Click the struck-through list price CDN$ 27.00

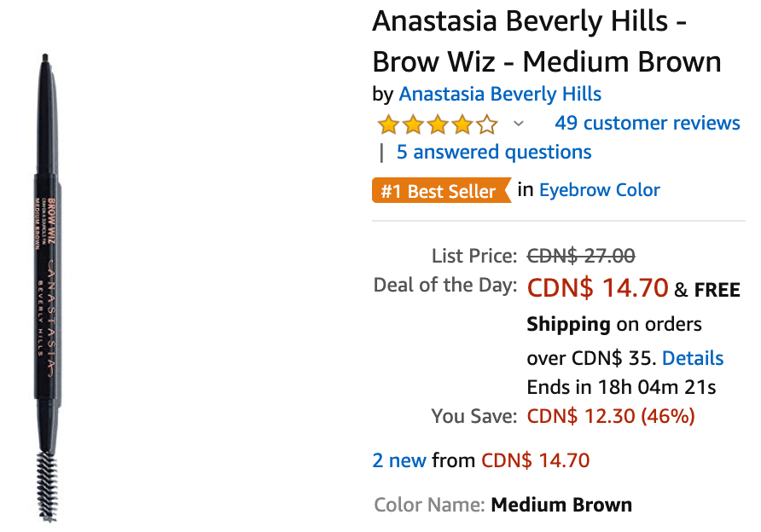click(x=581, y=256)
